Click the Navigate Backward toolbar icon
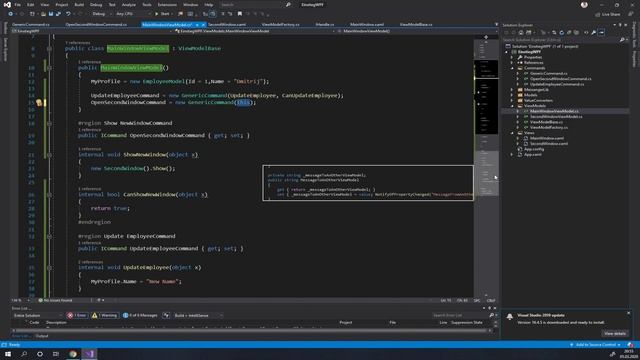The height and width of the screenshot is (360, 640). (x=10, y=14)
